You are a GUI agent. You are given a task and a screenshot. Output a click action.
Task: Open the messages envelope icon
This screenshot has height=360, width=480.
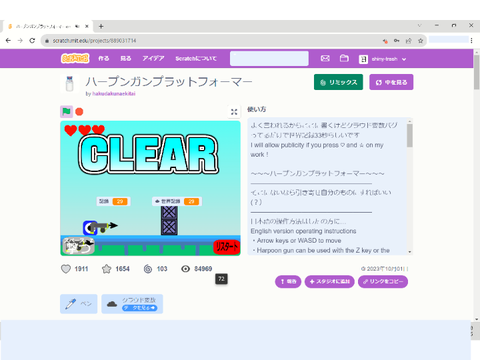click(x=325, y=59)
